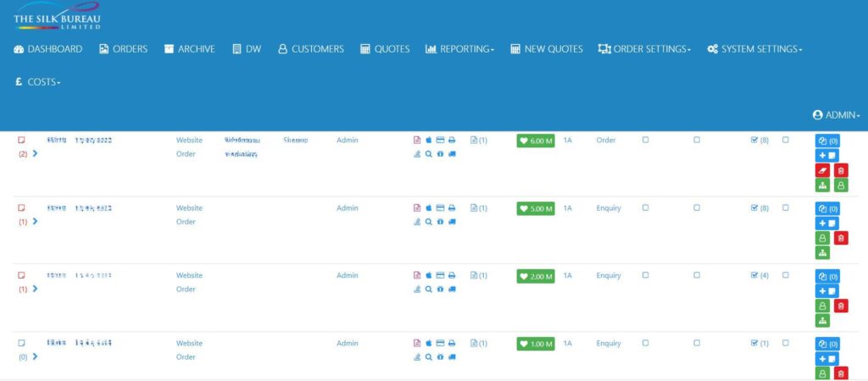Open the Costs dropdown menu

coord(37,82)
